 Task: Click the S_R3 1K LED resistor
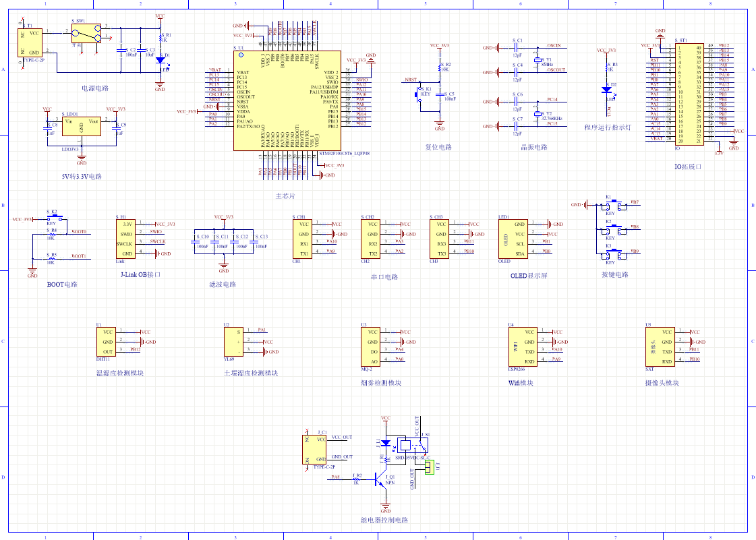coord(606,67)
